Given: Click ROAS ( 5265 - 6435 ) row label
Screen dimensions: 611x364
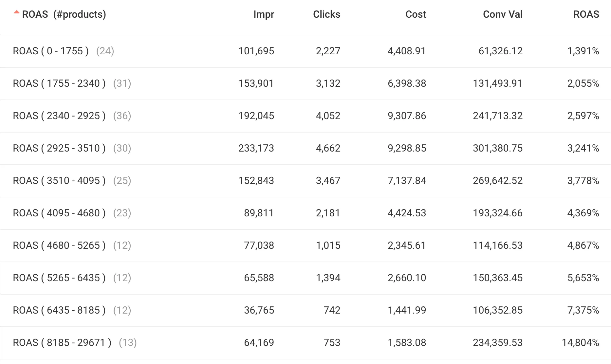Looking at the screenshot, I should (x=59, y=278).
